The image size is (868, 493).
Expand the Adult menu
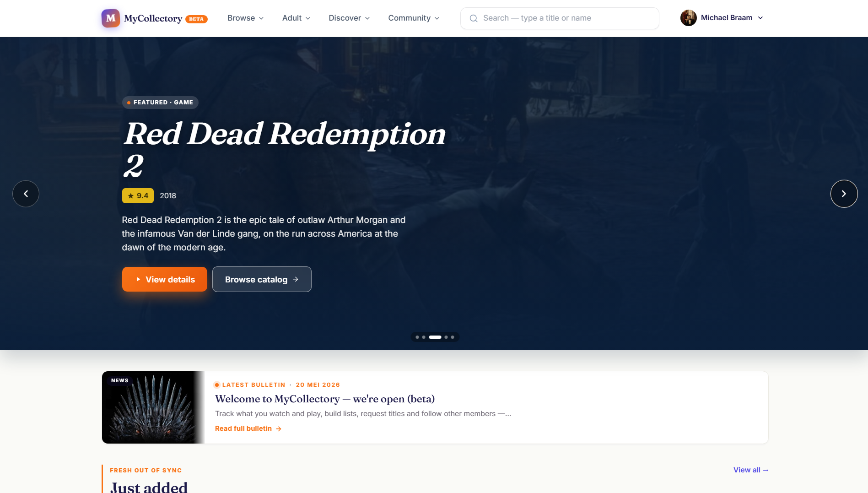pos(297,18)
